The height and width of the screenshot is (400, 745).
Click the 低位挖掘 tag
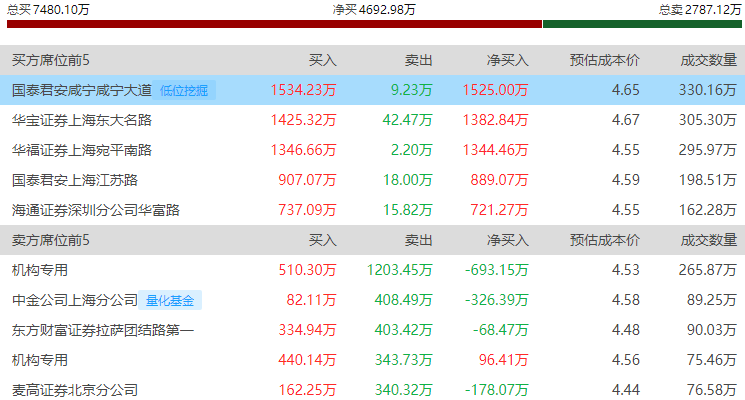184,90
